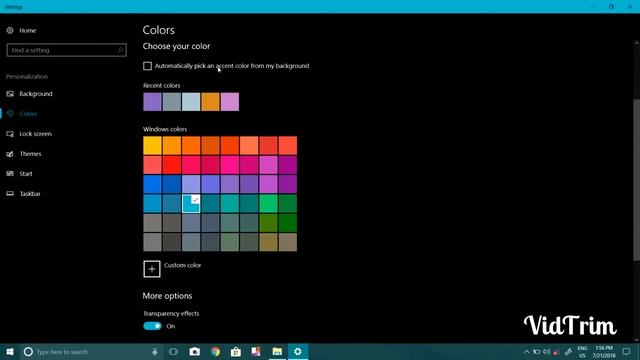Open the Windows Ink pen tray icon

coord(568,352)
